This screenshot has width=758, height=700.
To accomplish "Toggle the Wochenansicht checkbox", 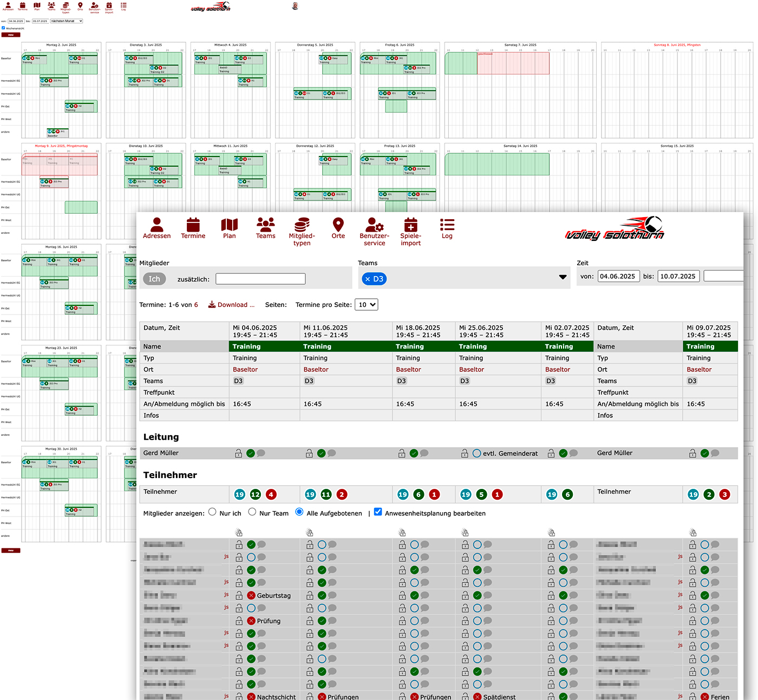I will point(3,28).
